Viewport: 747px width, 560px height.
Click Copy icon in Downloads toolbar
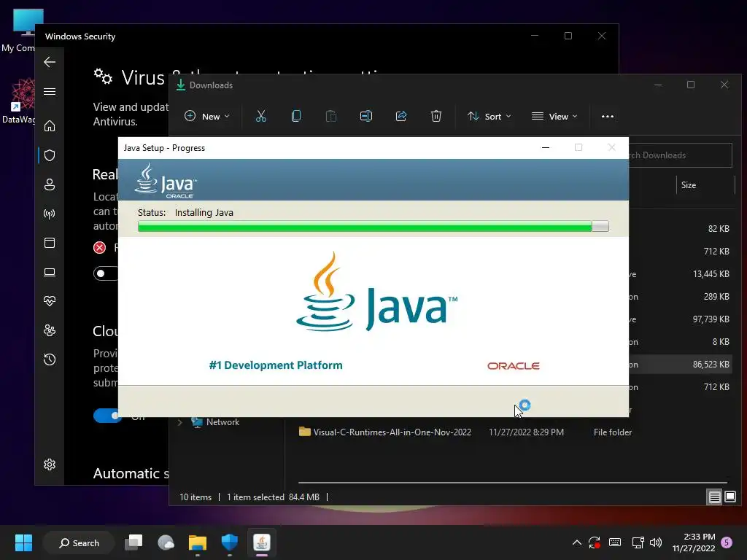pyautogui.click(x=296, y=116)
